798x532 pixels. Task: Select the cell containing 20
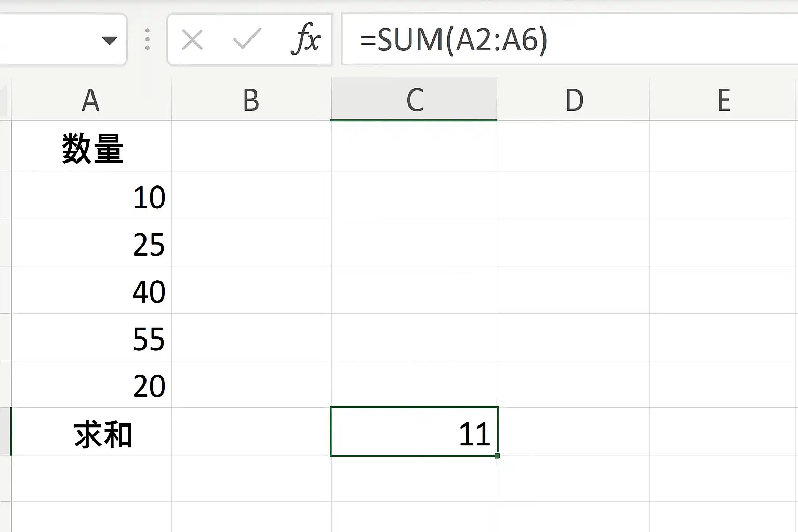(91, 385)
